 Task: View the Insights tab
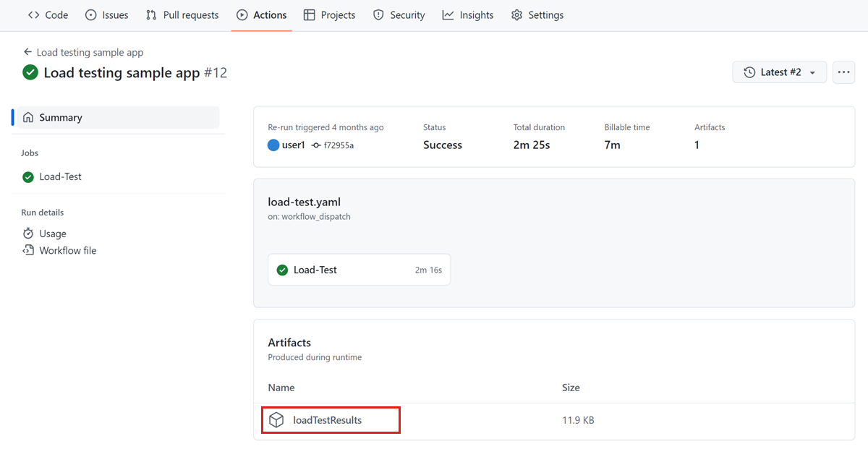point(468,15)
